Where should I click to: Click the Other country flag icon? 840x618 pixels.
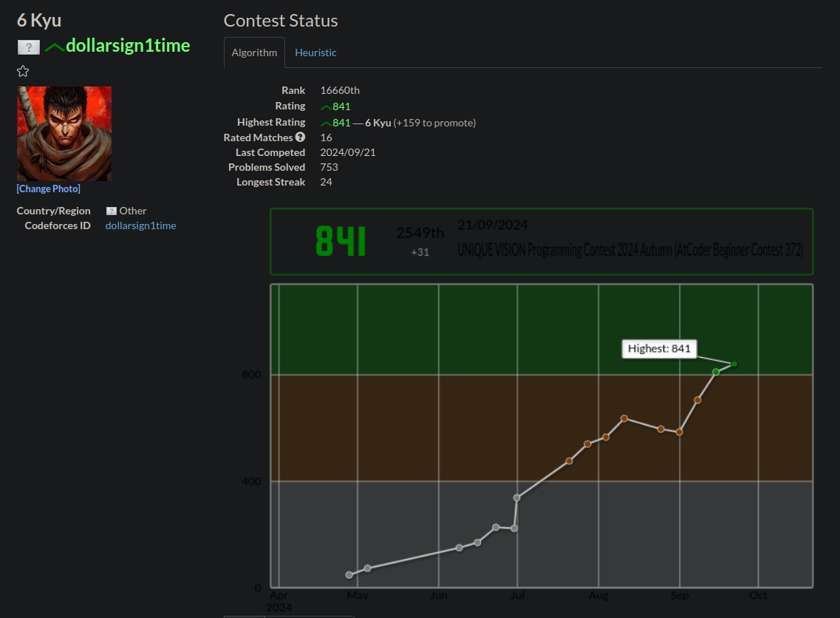click(x=111, y=211)
